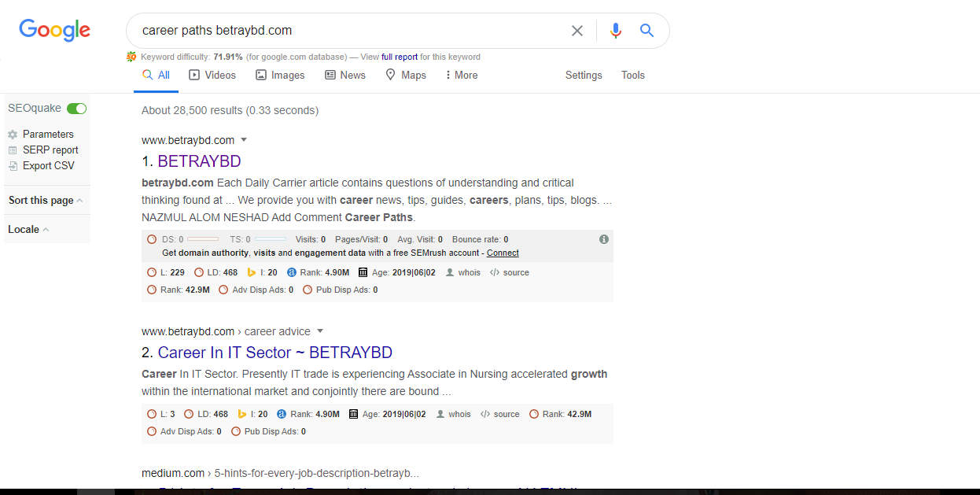This screenshot has height=495, width=980.
Task: Click the Google logo
Action: (x=55, y=31)
